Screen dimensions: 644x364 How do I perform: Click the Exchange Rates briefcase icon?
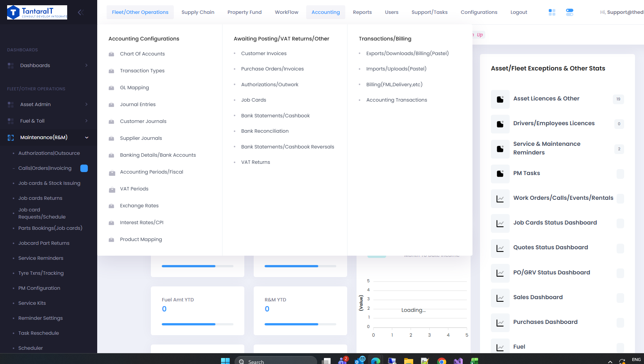click(x=111, y=206)
